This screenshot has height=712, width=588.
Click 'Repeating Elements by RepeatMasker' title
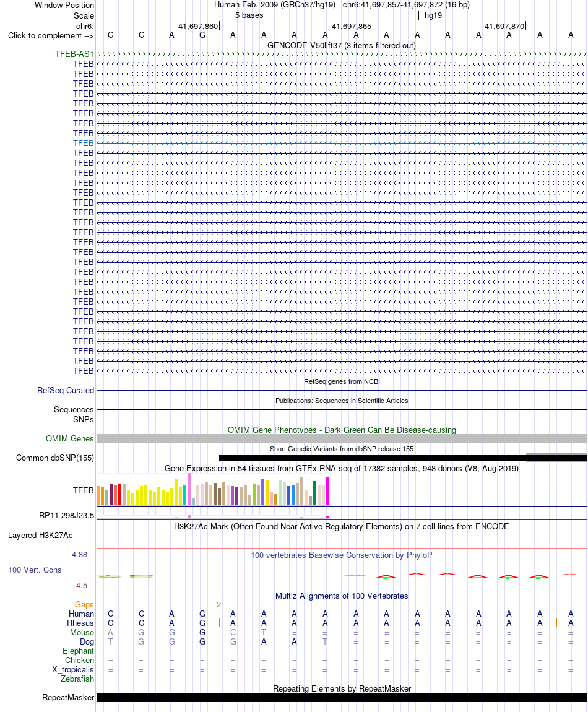342,688
